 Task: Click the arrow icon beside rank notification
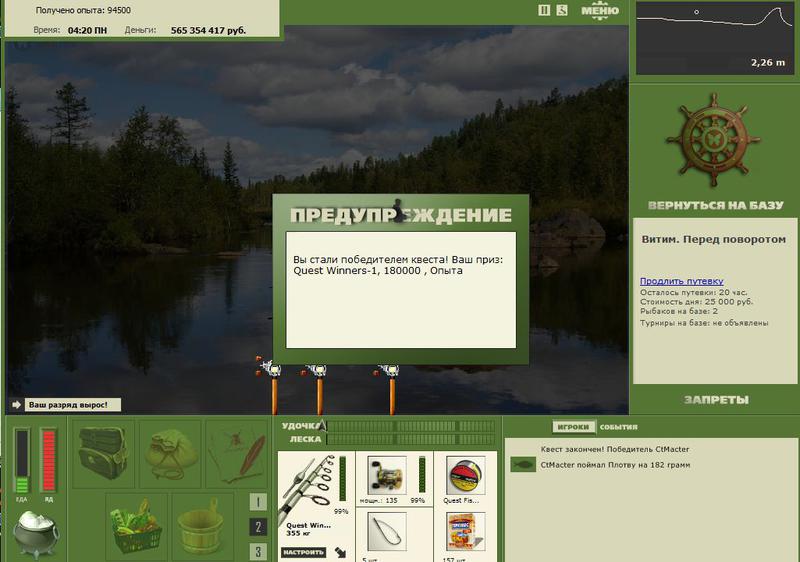click(16, 405)
